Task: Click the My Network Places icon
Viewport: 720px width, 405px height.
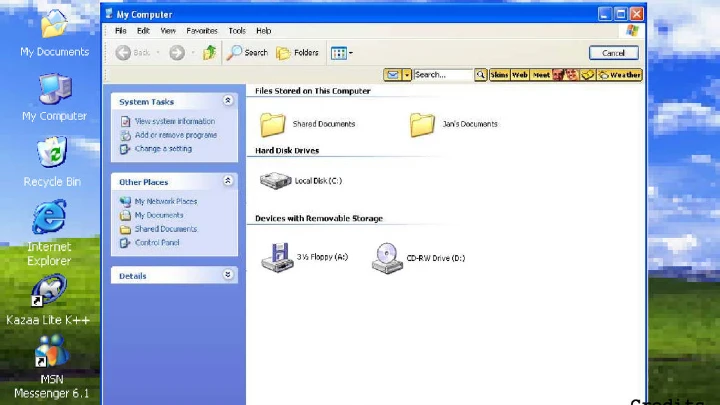Action: click(125, 201)
